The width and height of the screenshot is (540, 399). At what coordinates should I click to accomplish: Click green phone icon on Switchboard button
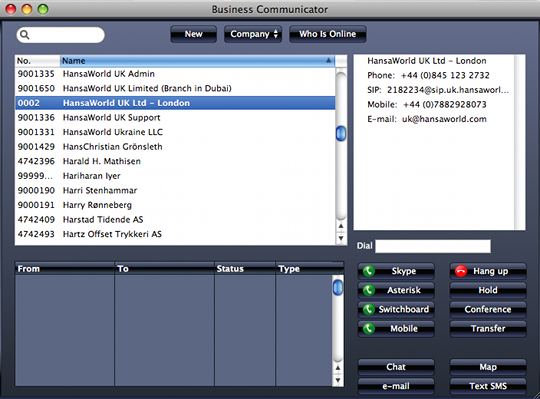[x=368, y=309]
